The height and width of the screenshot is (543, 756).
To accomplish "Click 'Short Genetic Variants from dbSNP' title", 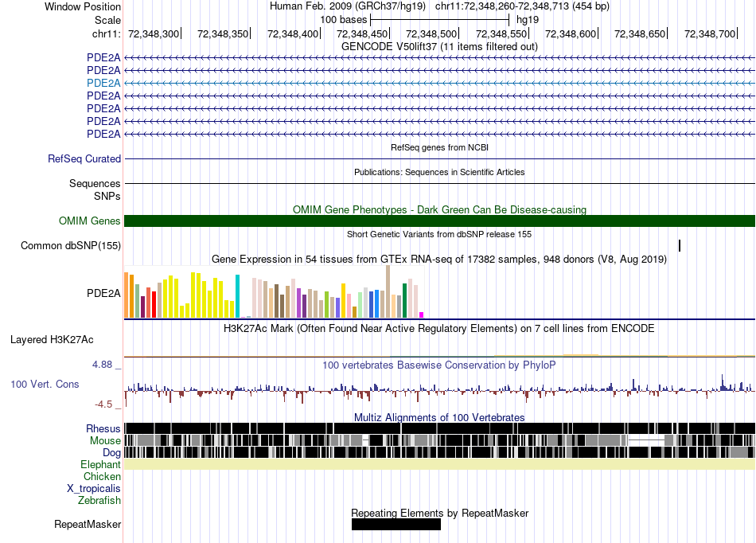I will click(439, 234).
